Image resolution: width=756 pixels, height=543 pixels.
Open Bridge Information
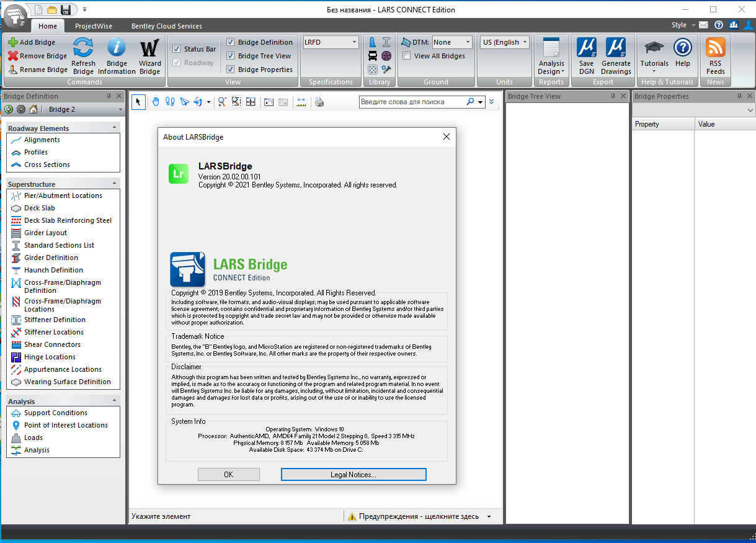click(117, 56)
